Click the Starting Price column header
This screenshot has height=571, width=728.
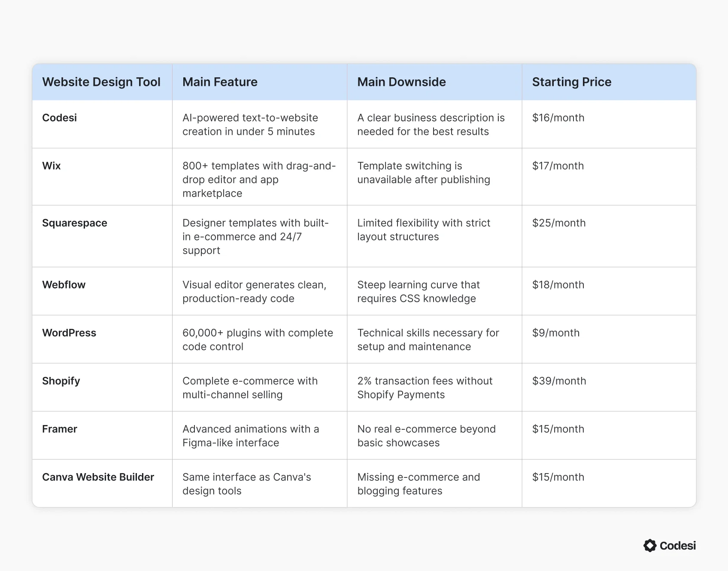tap(571, 82)
